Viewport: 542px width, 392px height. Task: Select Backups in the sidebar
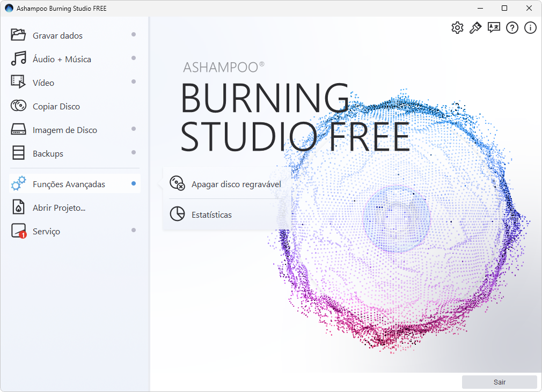pyautogui.click(x=48, y=154)
